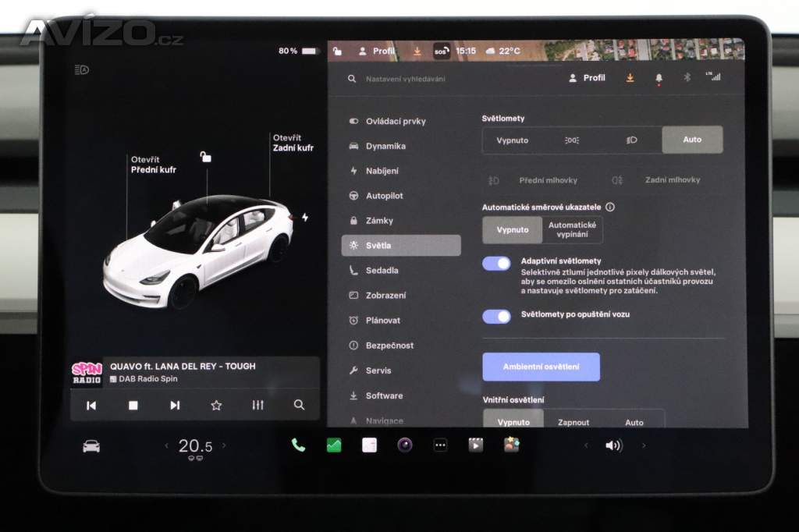Open the camera app in dock
Screen dimensions: 799x532
(x=404, y=445)
